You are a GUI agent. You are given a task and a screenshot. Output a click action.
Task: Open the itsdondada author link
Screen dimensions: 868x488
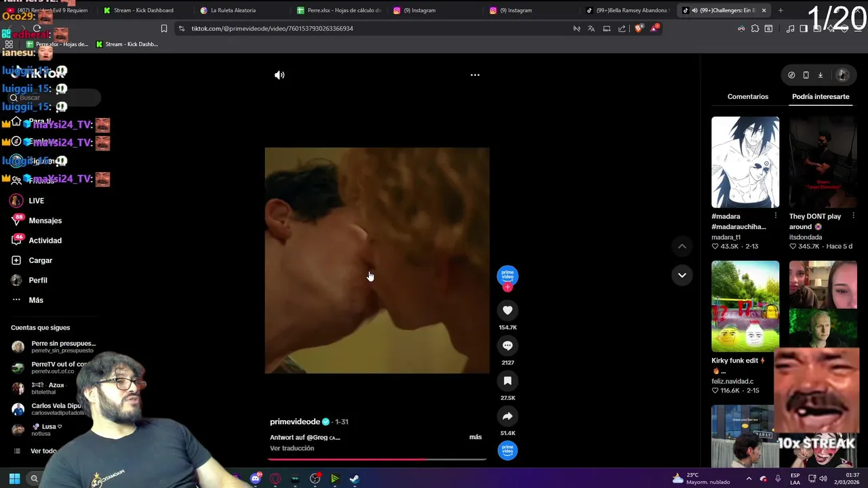click(x=806, y=237)
